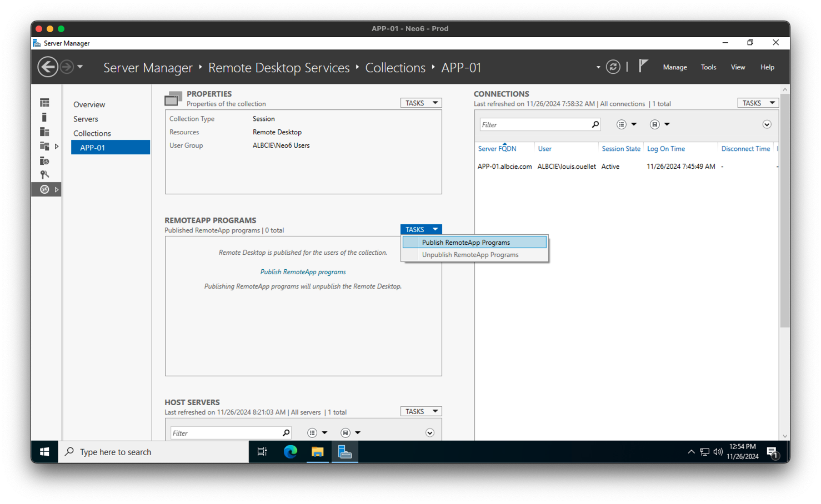Open the All Servers sidebar icon
821x504 pixels.
coord(44,132)
